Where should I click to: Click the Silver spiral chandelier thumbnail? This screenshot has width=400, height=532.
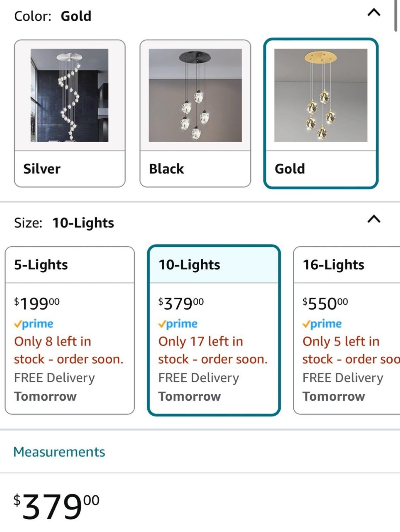pyautogui.click(x=69, y=95)
